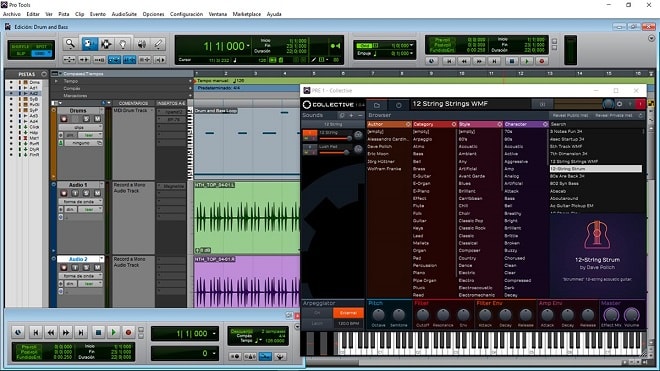Image resolution: width=660 pixels, height=371 pixels.
Task: Click Play in the top transport
Action: (527, 61)
